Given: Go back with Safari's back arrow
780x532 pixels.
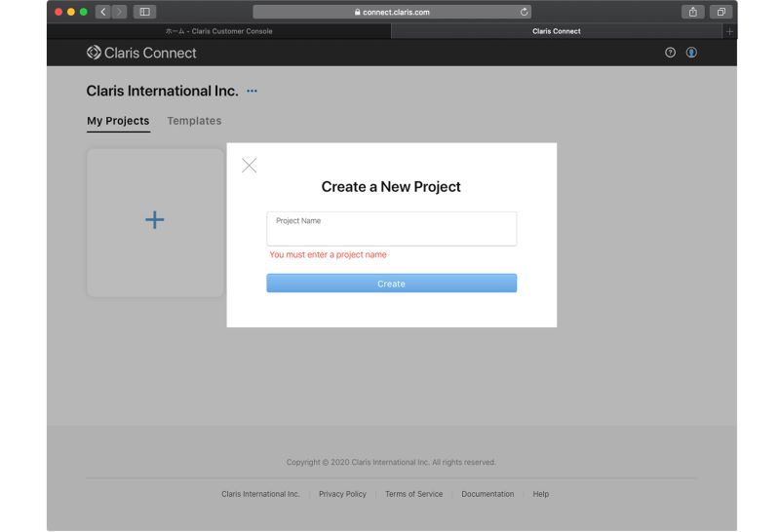Looking at the screenshot, I should [x=103, y=12].
